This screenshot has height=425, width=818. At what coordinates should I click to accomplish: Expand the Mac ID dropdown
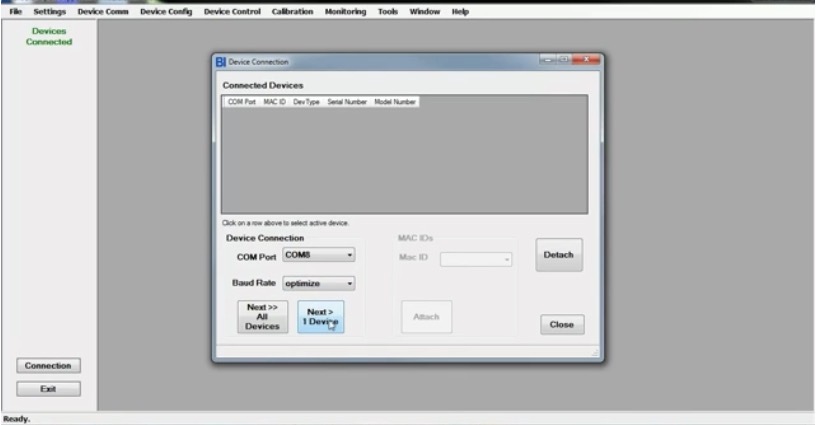[506, 259]
